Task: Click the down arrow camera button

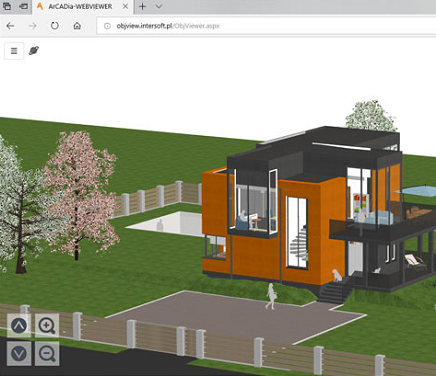Action: [x=19, y=353]
